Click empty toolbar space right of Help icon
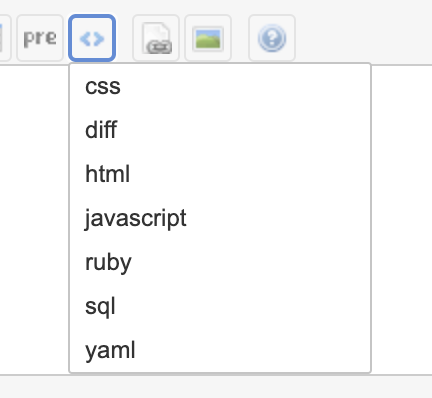 [363, 38]
